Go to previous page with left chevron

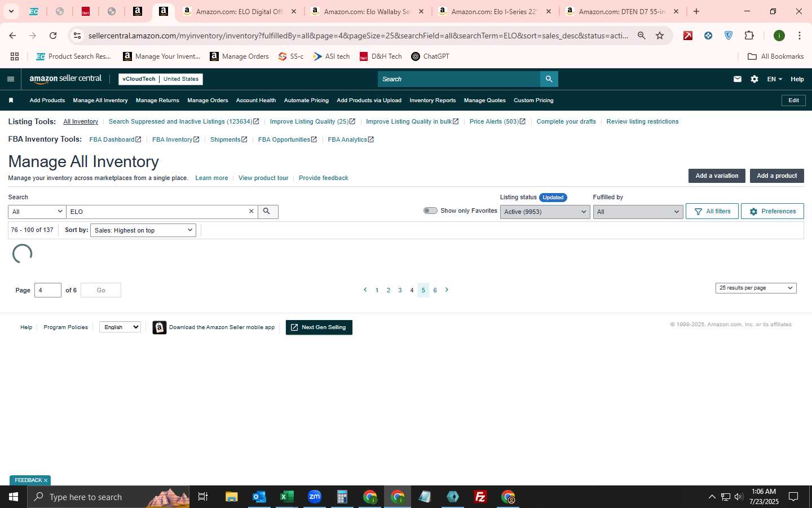(x=365, y=290)
